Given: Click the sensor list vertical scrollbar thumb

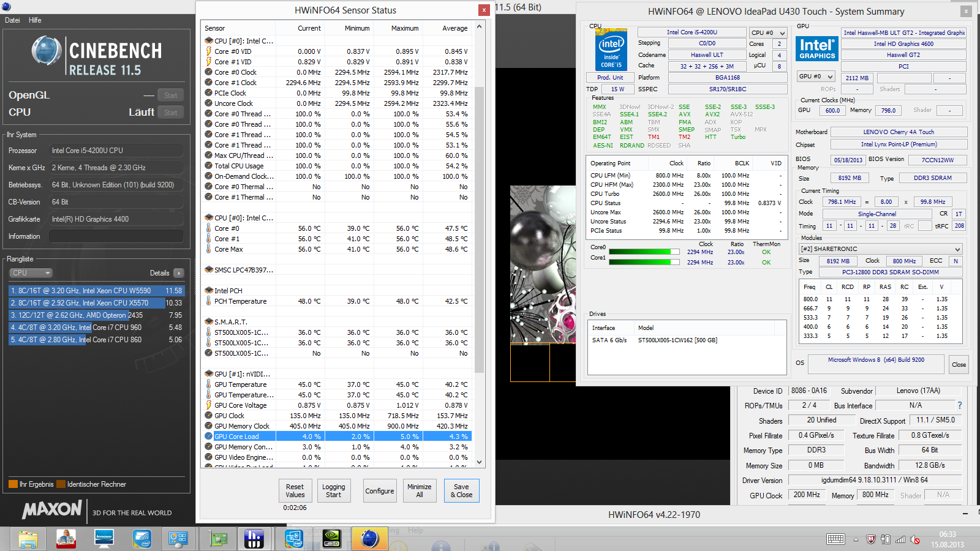Looking at the screenshot, I should click(x=479, y=230).
